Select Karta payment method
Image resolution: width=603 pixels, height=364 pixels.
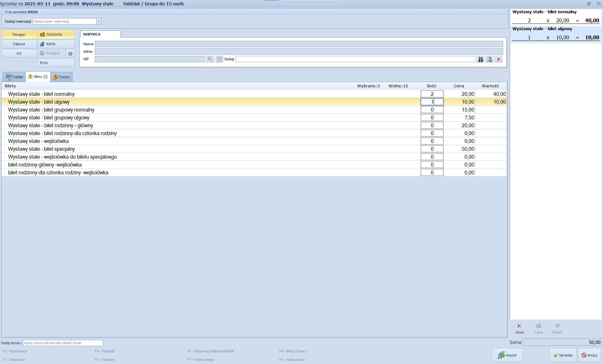(x=56, y=44)
